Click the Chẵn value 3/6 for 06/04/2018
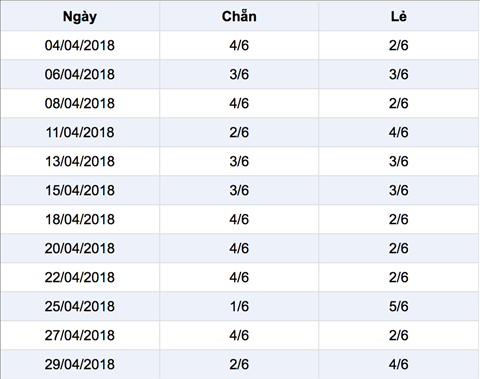Screen dimensions: 480x379 (x=239, y=74)
